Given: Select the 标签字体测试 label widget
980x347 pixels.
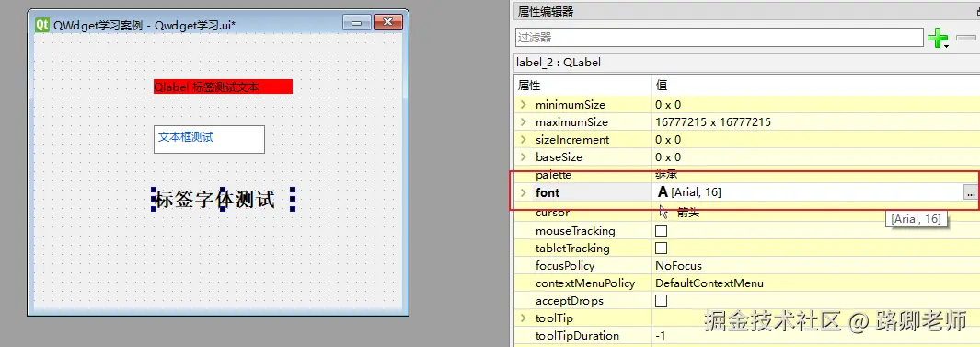Looking at the screenshot, I should (x=223, y=200).
